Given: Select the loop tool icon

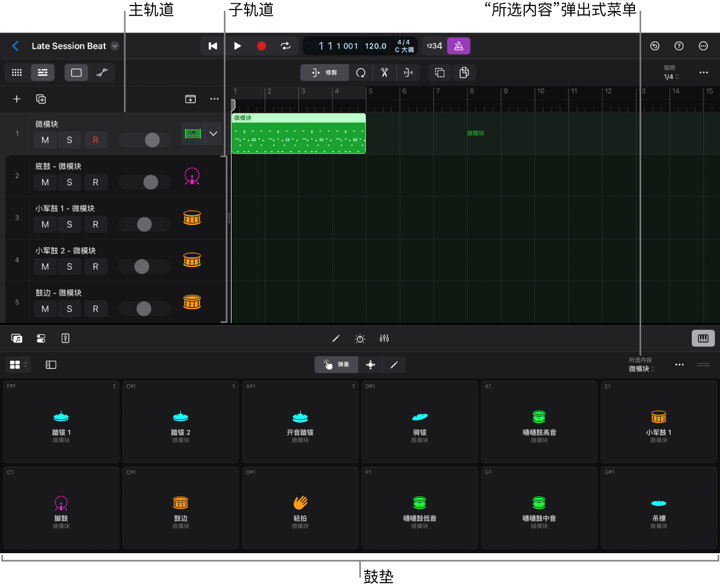Looking at the screenshot, I should (x=361, y=72).
